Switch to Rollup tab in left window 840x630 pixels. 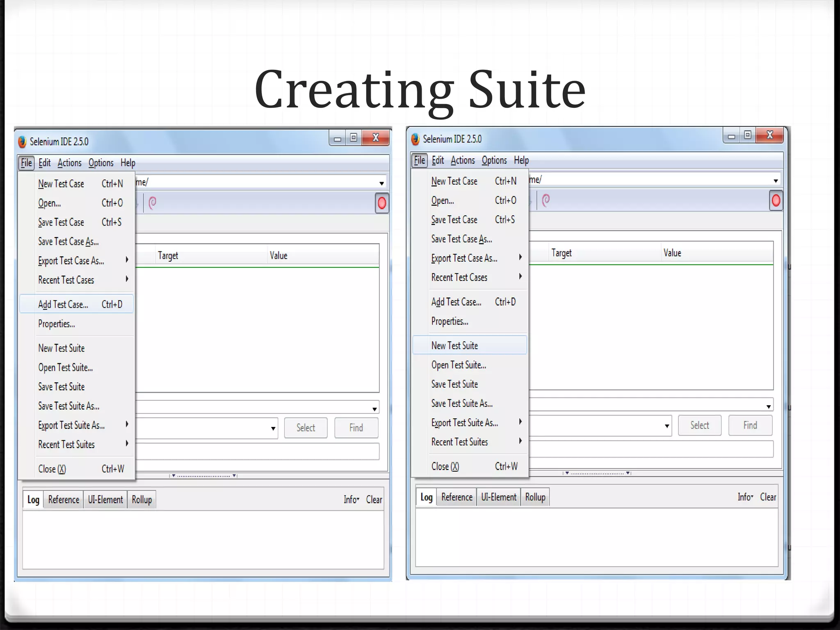(x=142, y=500)
